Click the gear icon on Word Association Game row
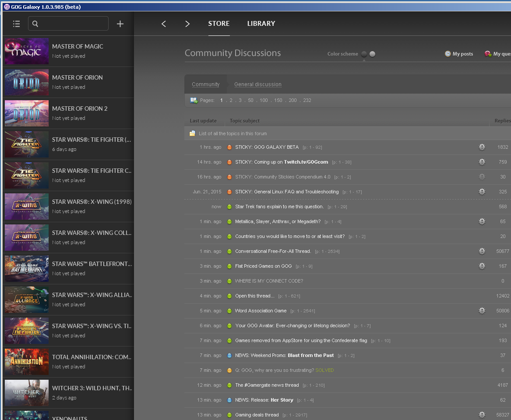Screen dimensions: 511x420 [x=482, y=311]
